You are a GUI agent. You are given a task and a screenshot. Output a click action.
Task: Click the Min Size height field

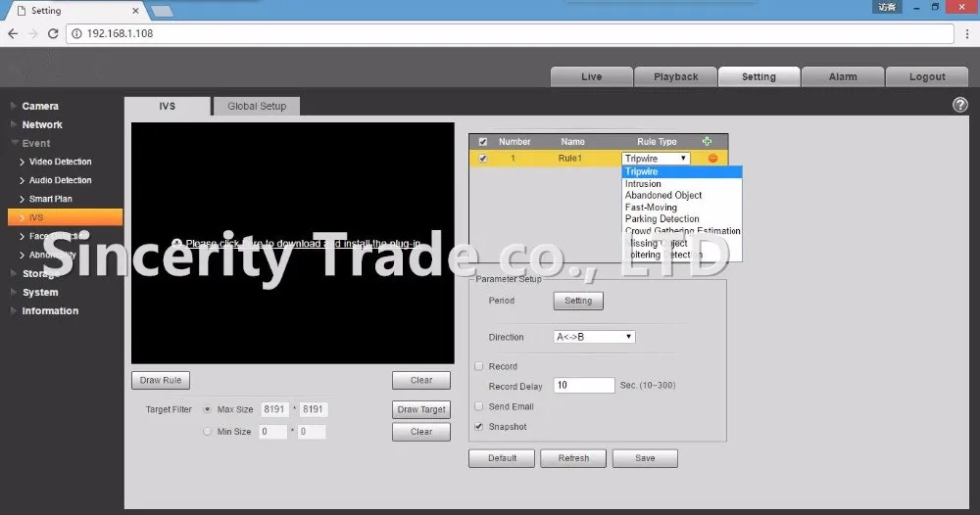point(312,432)
